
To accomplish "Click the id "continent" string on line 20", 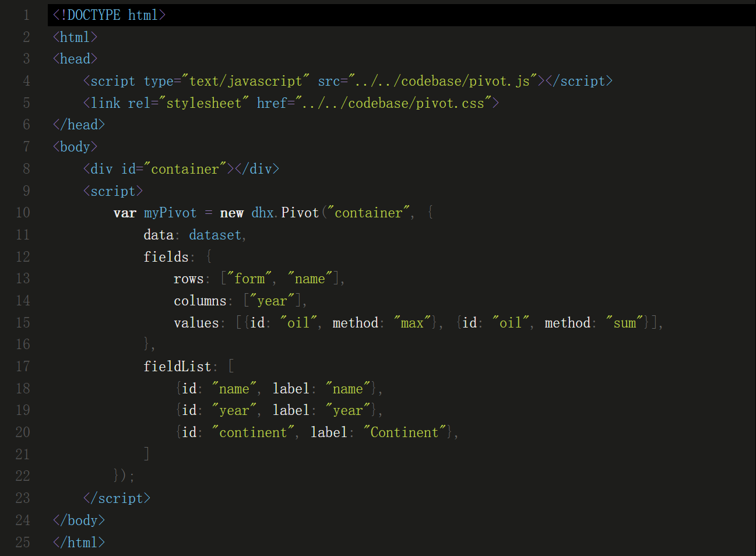I will click(253, 433).
